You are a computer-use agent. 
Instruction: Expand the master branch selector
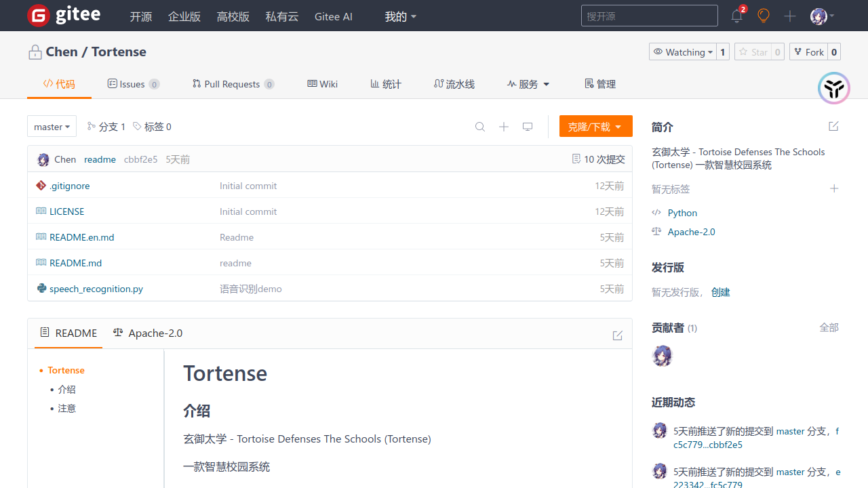[x=52, y=127]
